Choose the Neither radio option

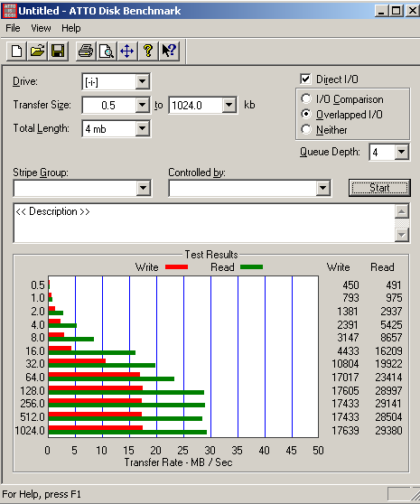click(306, 129)
